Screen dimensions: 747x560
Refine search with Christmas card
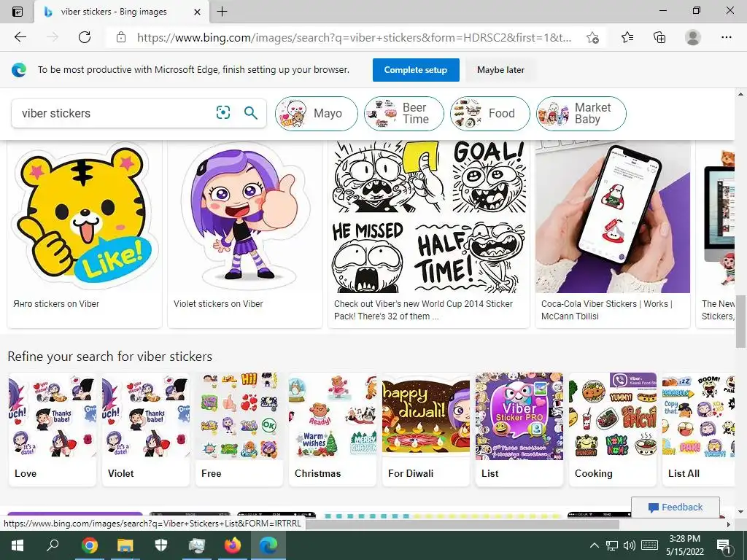point(333,429)
